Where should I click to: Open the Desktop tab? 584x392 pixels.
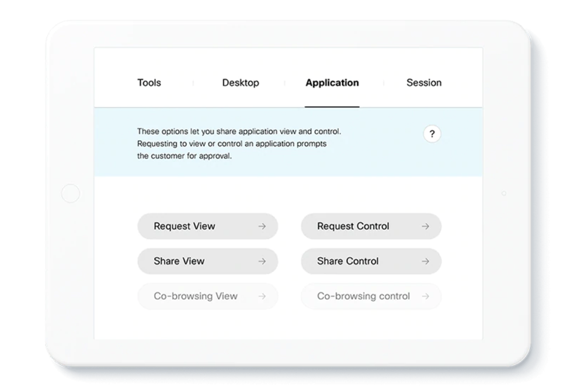click(240, 83)
